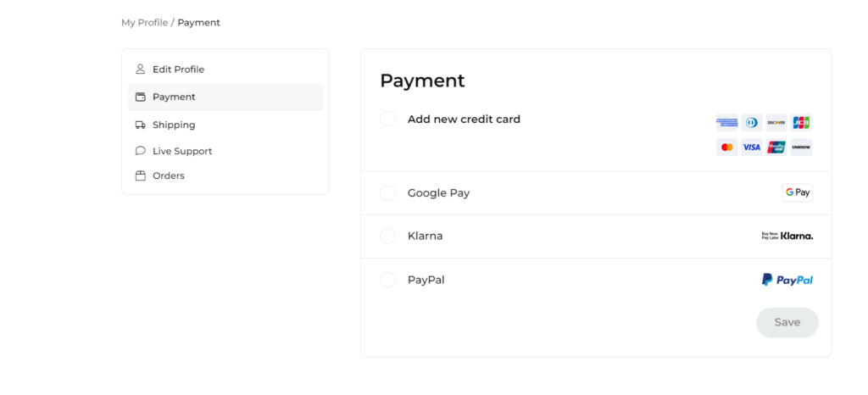
Task: Open the Orders menu item
Action: pyautogui.click(x=225, y=176)
